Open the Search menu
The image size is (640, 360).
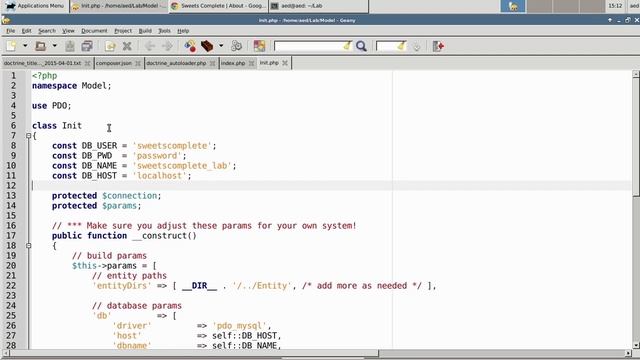(47, 31)
